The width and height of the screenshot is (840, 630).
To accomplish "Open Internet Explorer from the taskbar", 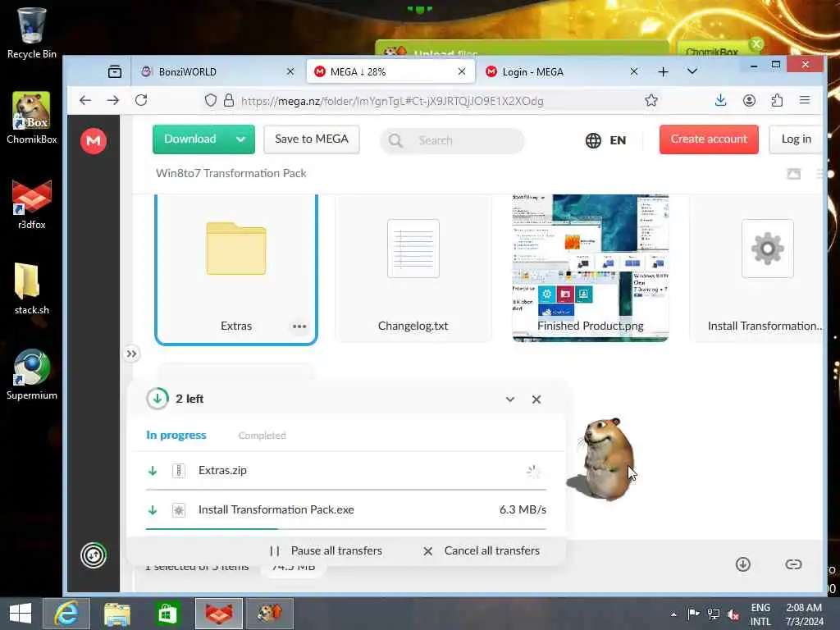I will (x=66, y=614).
